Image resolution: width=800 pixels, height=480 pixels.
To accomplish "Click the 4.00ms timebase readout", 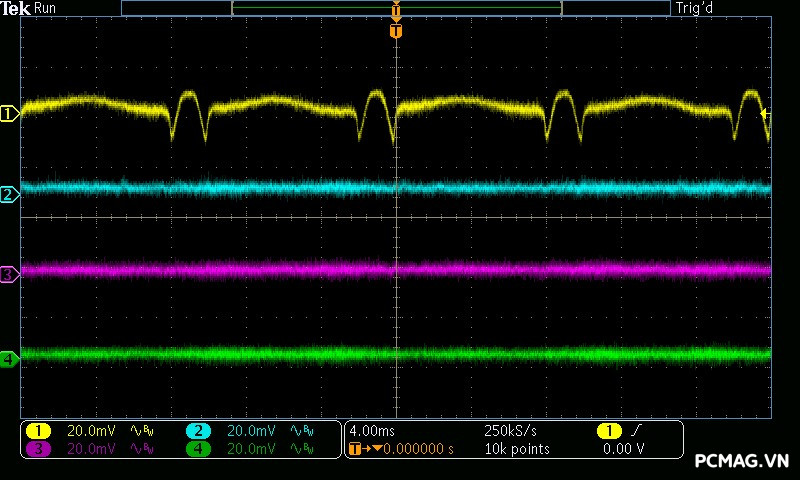I will (372, 431).
